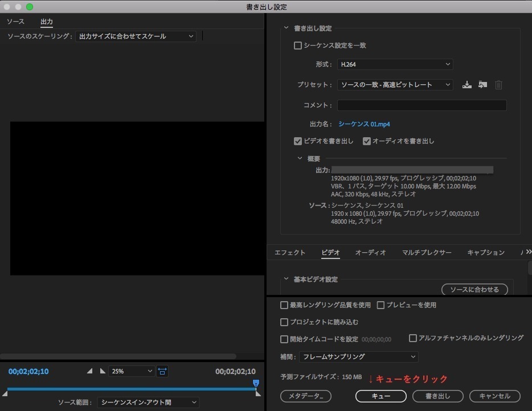Collapse the 概要 summary section triangle
This screenshot has width=532, height=411.
click(x=300, y=158)
